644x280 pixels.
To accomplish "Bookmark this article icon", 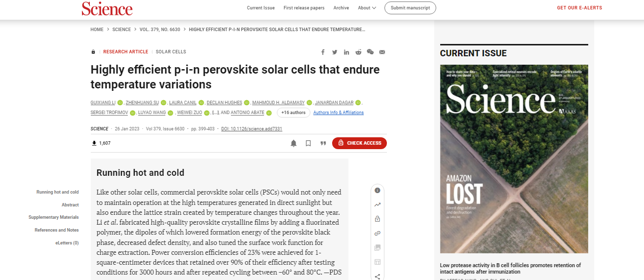I will [x=308, y=143].
